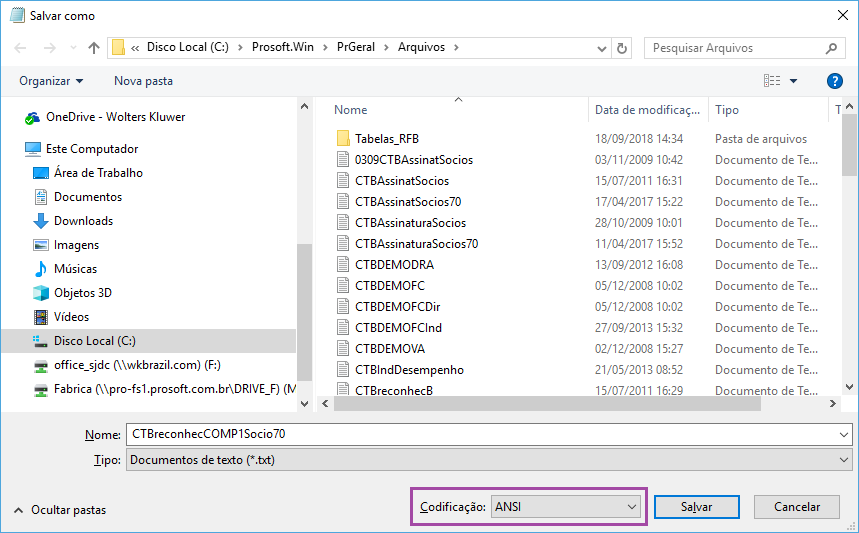Screen dimensions: 859x533
Task: Click Prosoft.Win in address breadcrumb
Action: [x=283, y=48]
